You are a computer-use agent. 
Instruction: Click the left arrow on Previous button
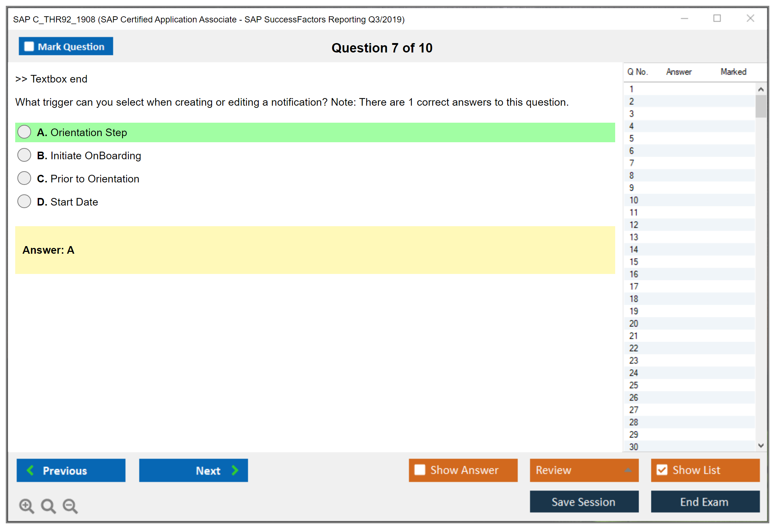30,470
